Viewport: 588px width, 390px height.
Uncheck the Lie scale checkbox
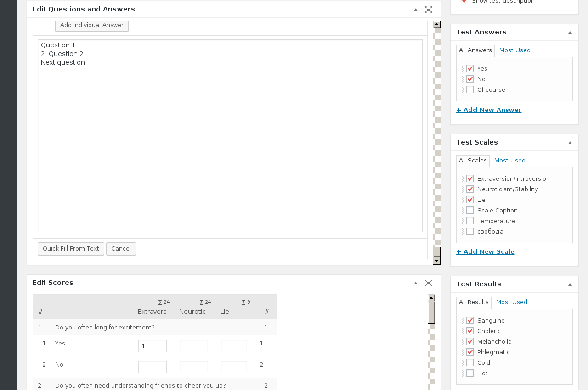tap(470, 200)
